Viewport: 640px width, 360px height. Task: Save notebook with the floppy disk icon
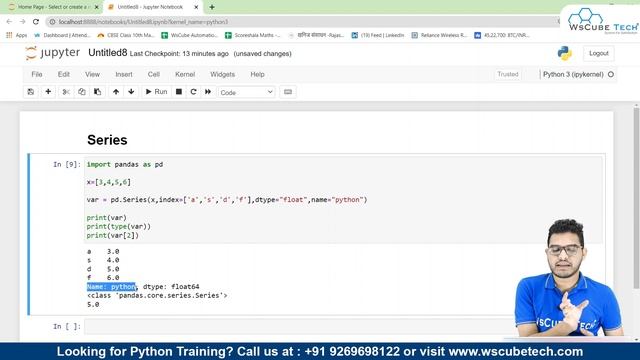(x=31, y=92)
